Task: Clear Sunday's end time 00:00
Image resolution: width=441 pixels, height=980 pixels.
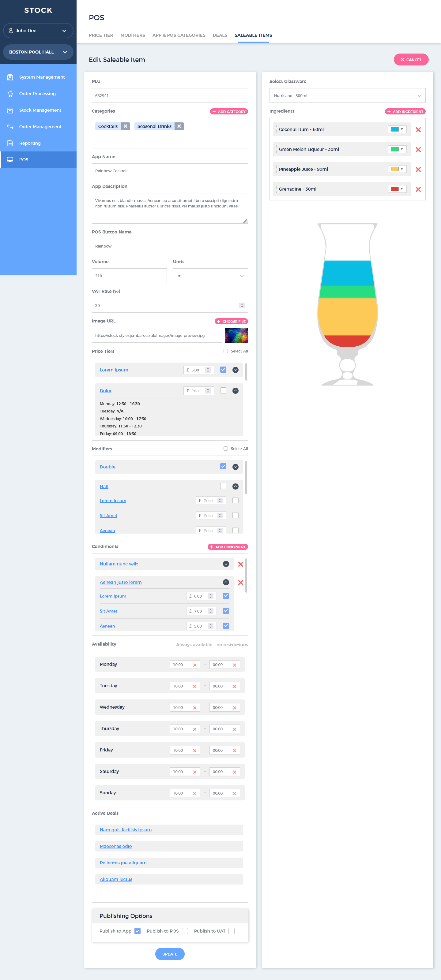Action: (x=234, y=794)
